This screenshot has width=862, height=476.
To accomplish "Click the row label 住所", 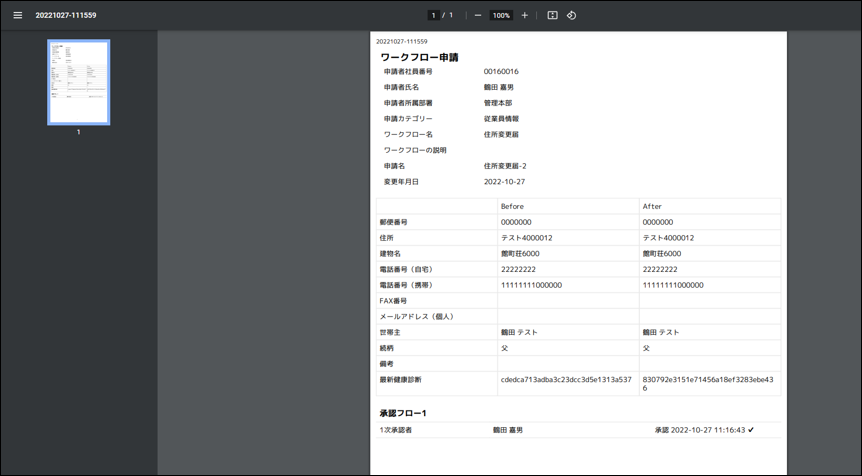I will [x=386, y=238].
